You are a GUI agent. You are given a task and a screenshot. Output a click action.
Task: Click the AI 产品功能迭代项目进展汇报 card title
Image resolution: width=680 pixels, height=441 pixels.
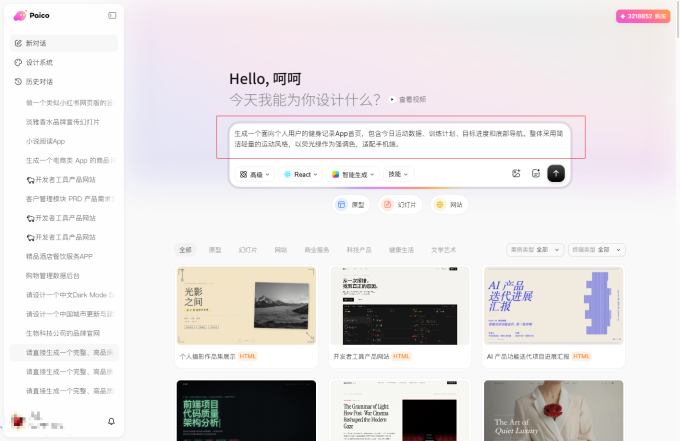[528, 356]
